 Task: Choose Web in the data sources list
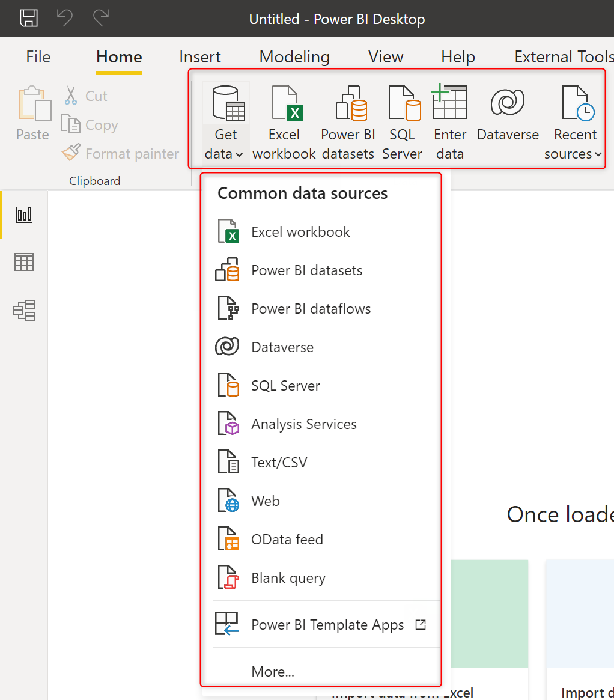(x=265, y=501)
